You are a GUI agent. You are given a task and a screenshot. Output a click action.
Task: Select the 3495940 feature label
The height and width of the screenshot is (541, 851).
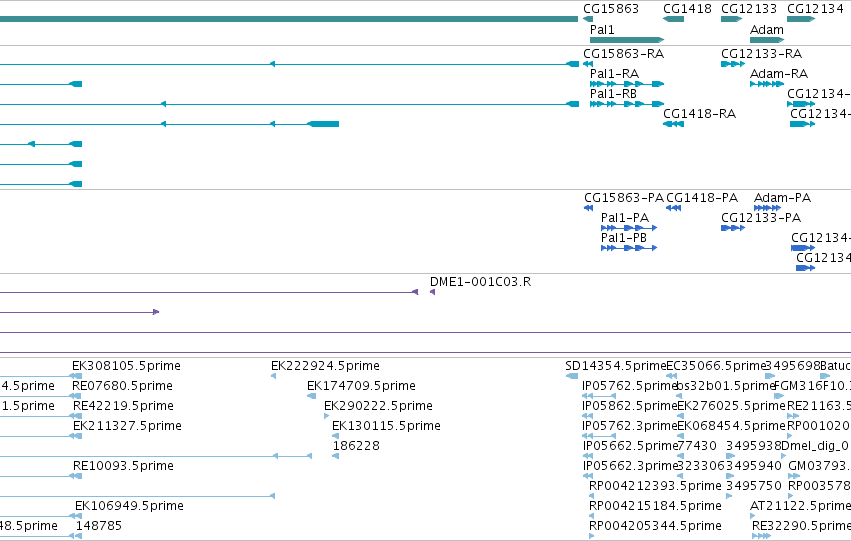click(754, 466)
